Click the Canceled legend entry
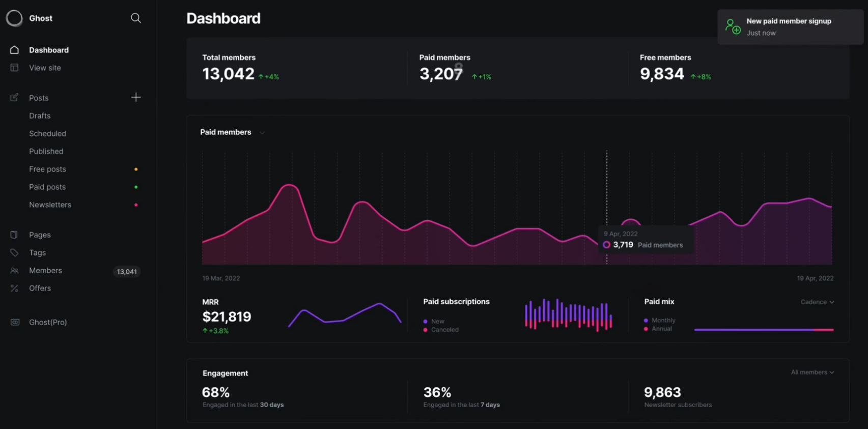 441,330
